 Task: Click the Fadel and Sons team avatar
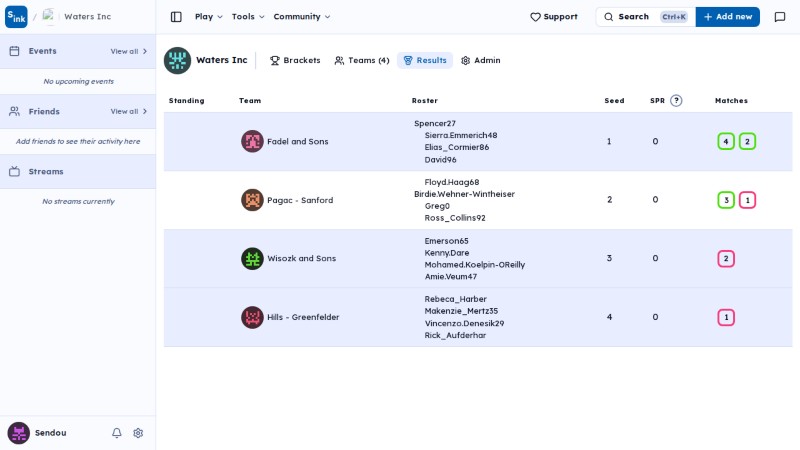(x=252, y=141)
